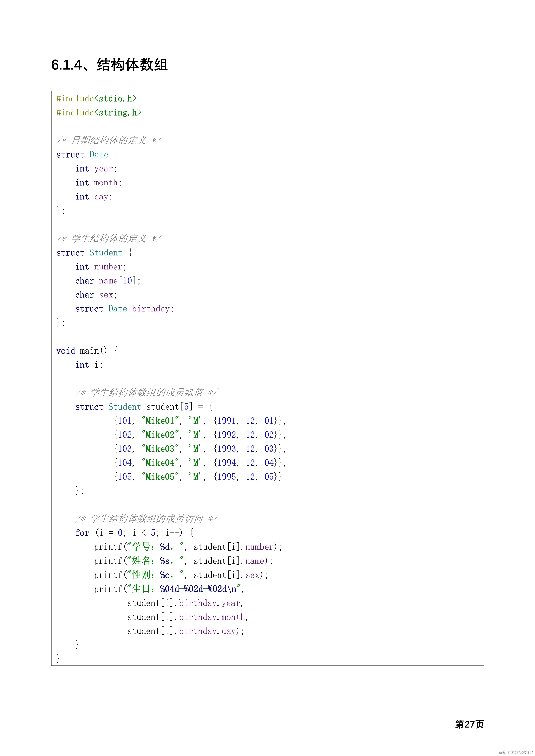This screenshot has height=756, width=535.
Task: Click the struct Date declaration line
Action: point(87,154)
